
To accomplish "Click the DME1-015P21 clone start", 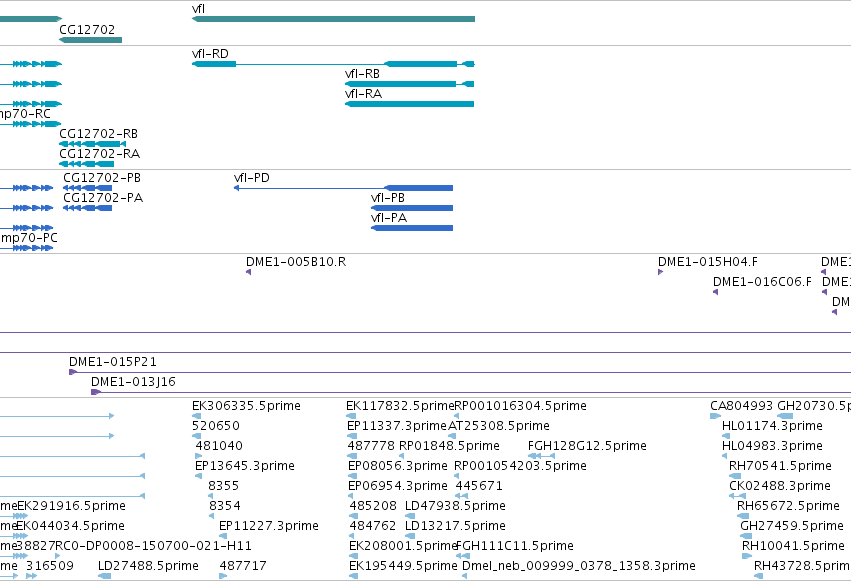I will [73, 372].
